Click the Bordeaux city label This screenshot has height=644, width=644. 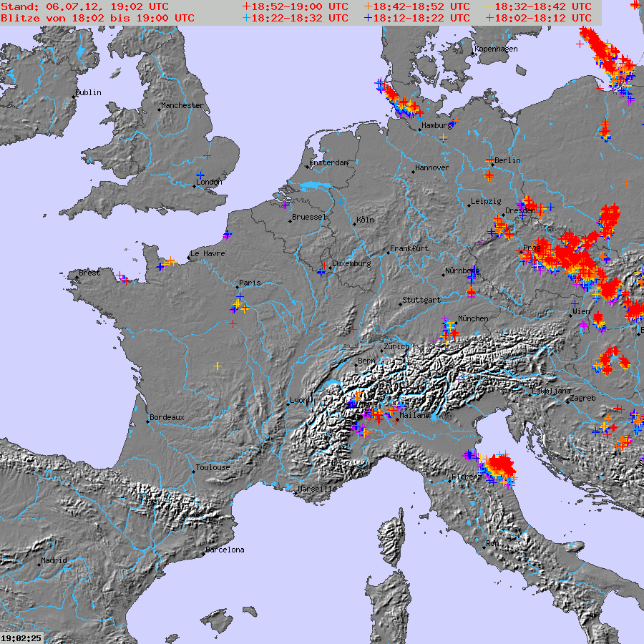pyautogui.click(x=167, y=418)
